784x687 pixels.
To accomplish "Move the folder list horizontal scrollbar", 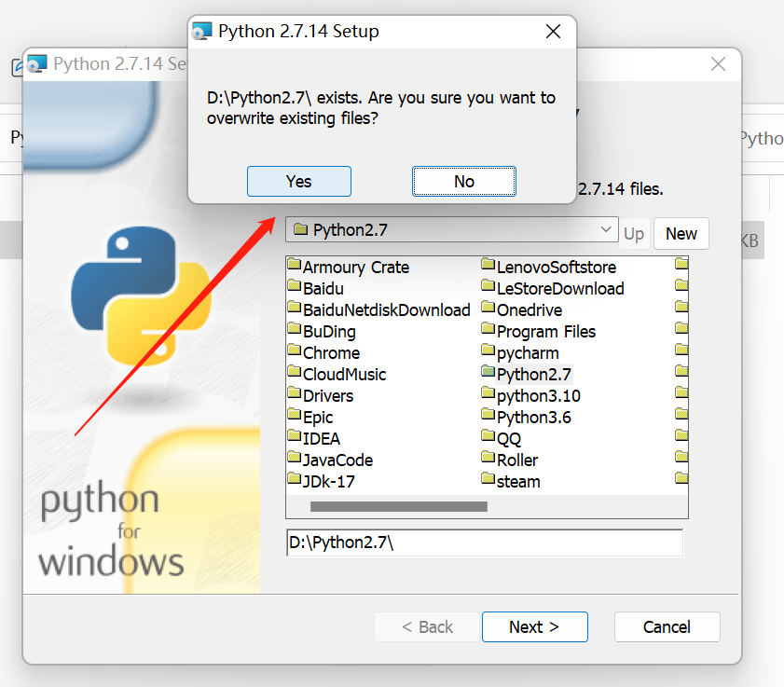I will (x=398, y=506).
